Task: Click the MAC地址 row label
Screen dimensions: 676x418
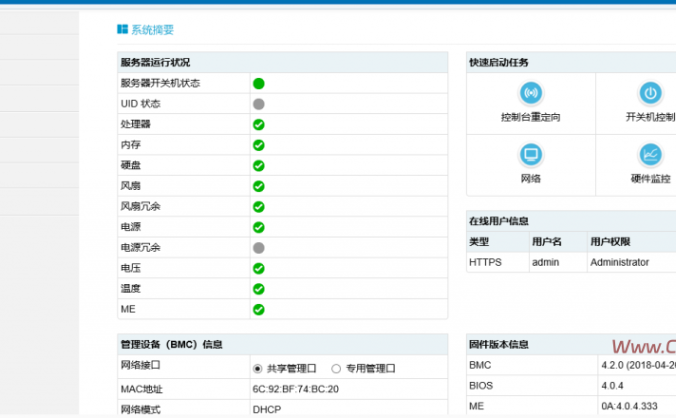Action: pyautogui.click(x=141, y=389)
